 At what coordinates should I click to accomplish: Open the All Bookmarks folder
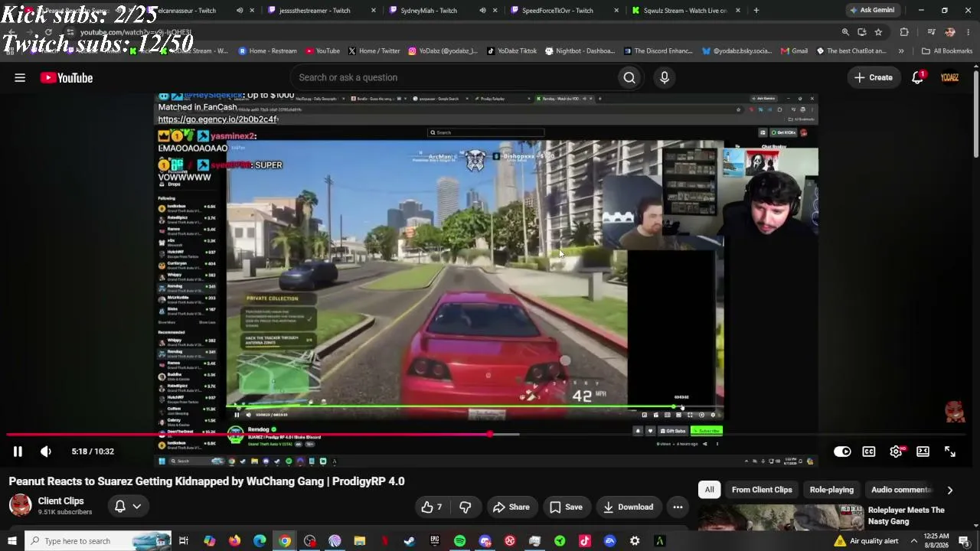point(947,51)
